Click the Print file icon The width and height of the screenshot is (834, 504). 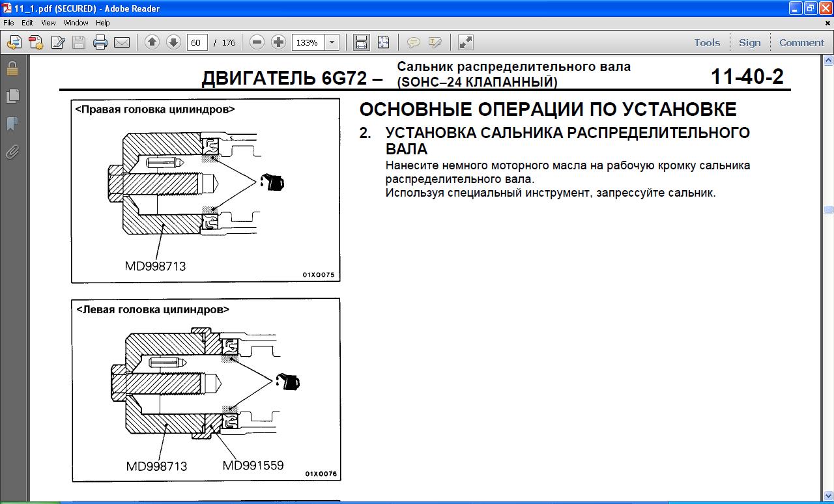(100, 42)
